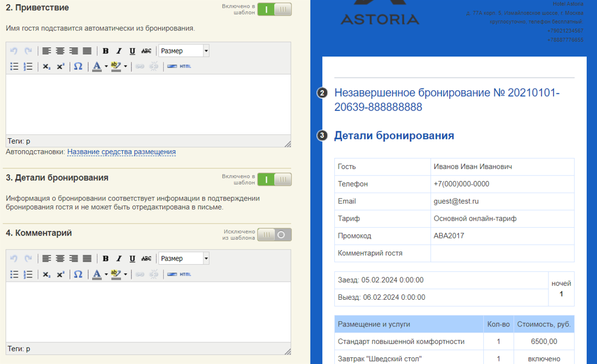The height and width of the screenshot is (364, 597).
Task: Click text color swatch in Комментарий editor
Action: point(97,274)
